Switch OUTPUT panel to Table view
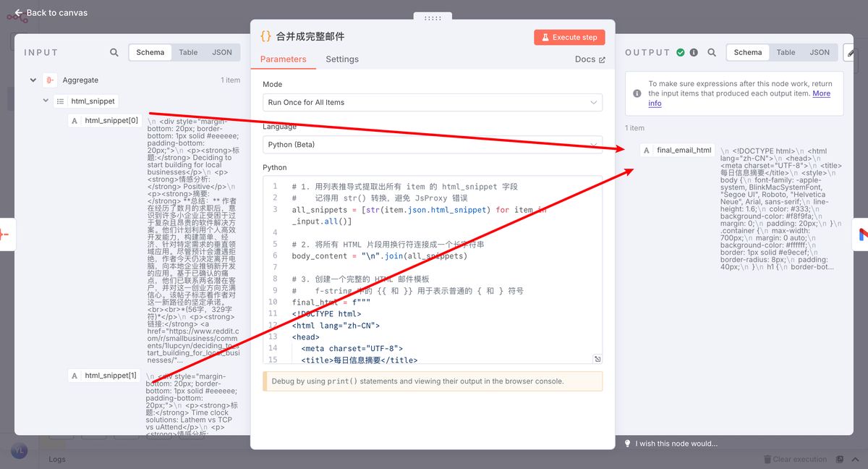 [786, 52]
